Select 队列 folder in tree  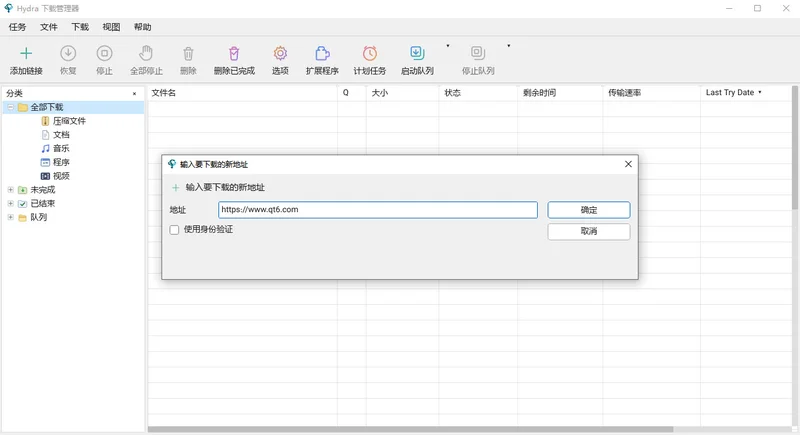[x=38, y=217]
